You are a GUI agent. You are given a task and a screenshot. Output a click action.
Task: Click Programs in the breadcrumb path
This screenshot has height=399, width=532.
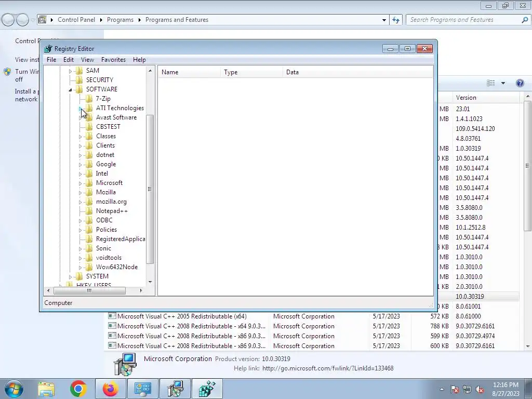coord(120,20)
